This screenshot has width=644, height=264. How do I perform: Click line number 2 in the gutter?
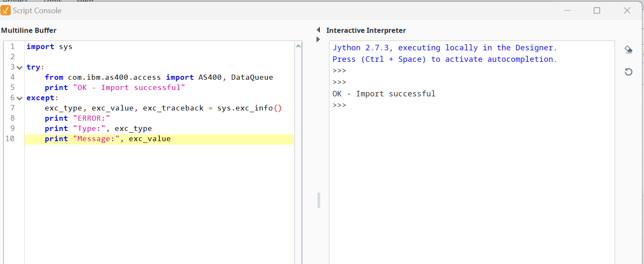point(13,57)
